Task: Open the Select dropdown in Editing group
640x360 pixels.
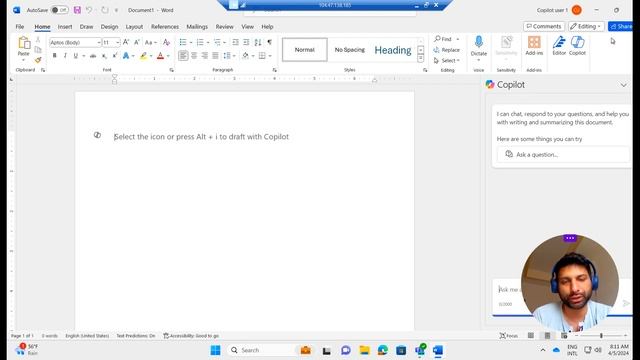Action: click(x=447, y=60)
